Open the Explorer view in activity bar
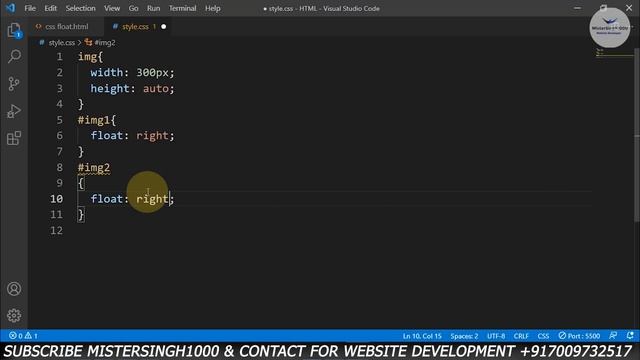640x360 pixels. click(14, 31)
